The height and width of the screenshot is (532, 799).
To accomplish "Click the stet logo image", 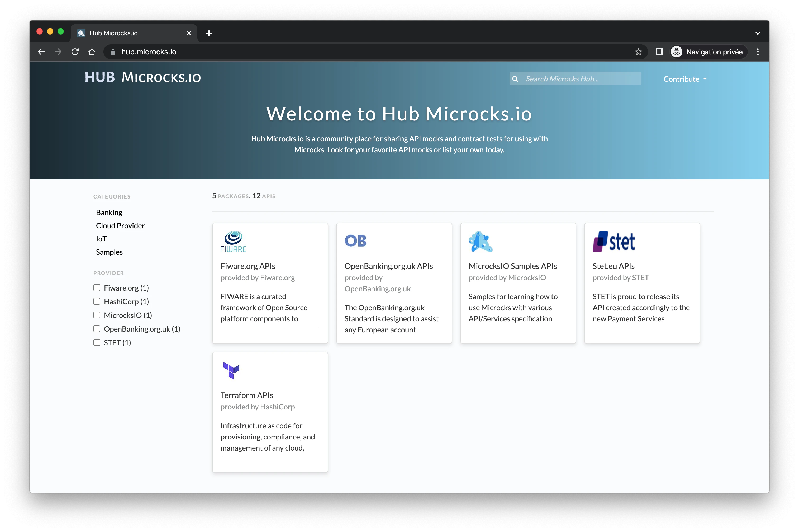I will [x=613, y=241].
